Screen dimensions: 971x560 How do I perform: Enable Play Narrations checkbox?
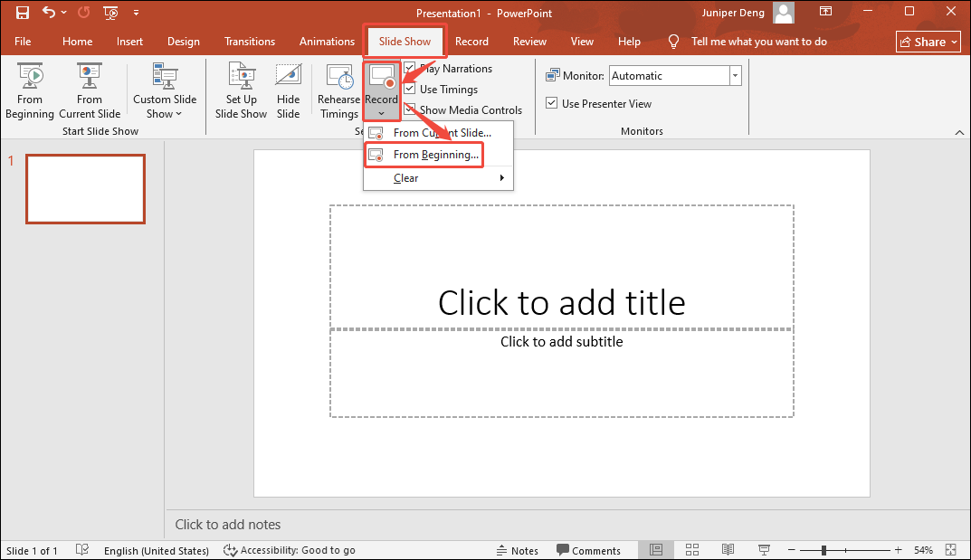click(410, 68)
